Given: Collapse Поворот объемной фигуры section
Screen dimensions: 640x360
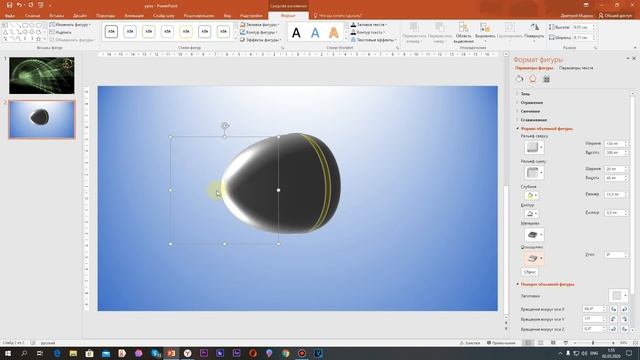Looking at the screenshot, I should 546,284.
